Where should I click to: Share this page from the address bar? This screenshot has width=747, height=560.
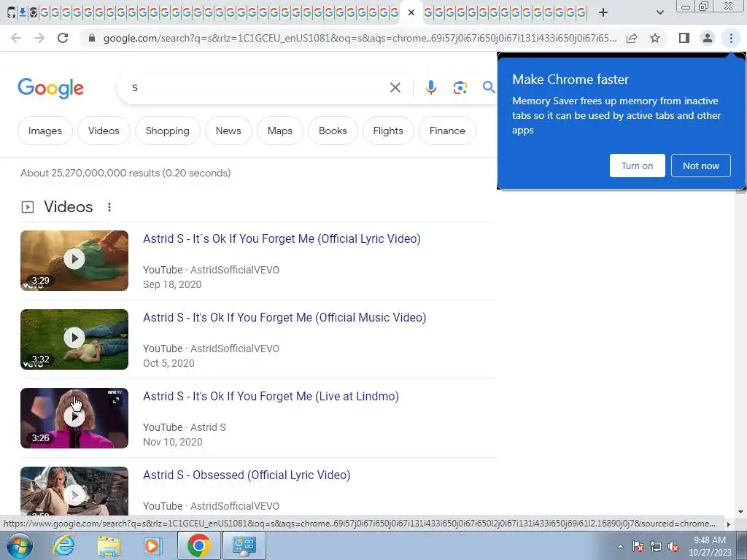click(632, 38)
